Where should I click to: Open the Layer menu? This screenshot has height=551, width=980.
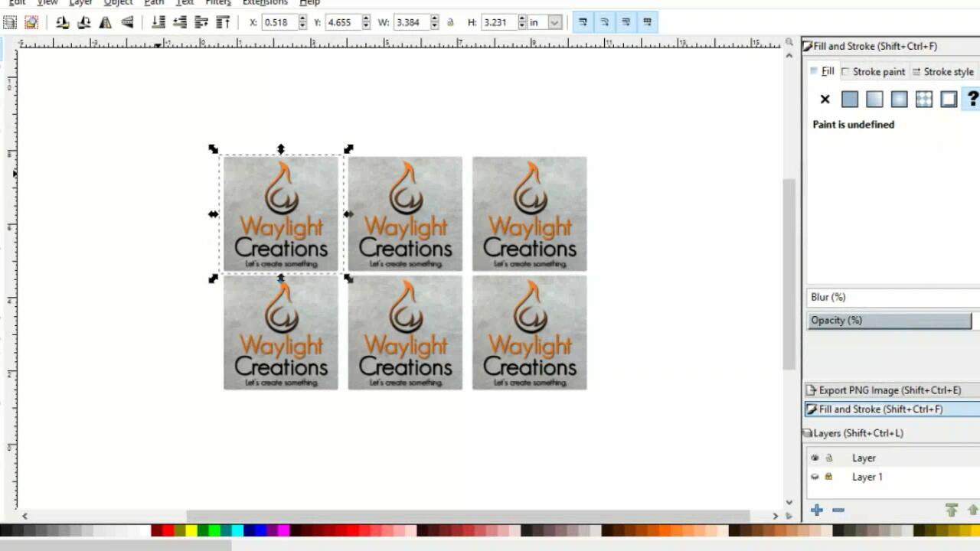(80, 3)
